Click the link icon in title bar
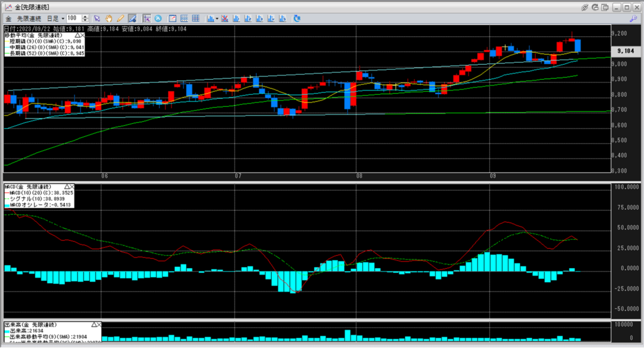The width and height of the screenshot is (644, 348). (x=585, y=7)
